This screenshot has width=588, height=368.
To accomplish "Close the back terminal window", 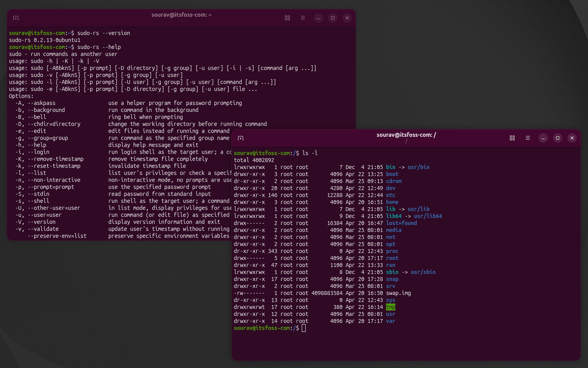I will (347, 18).
